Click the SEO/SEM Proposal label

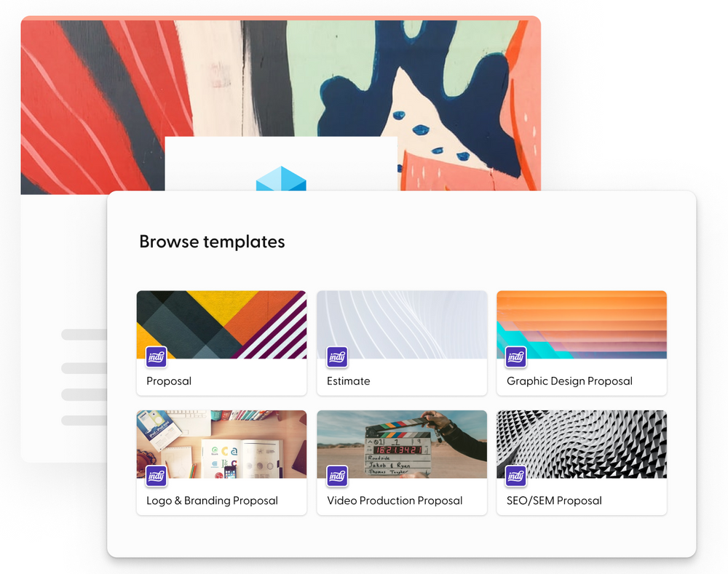554,501
